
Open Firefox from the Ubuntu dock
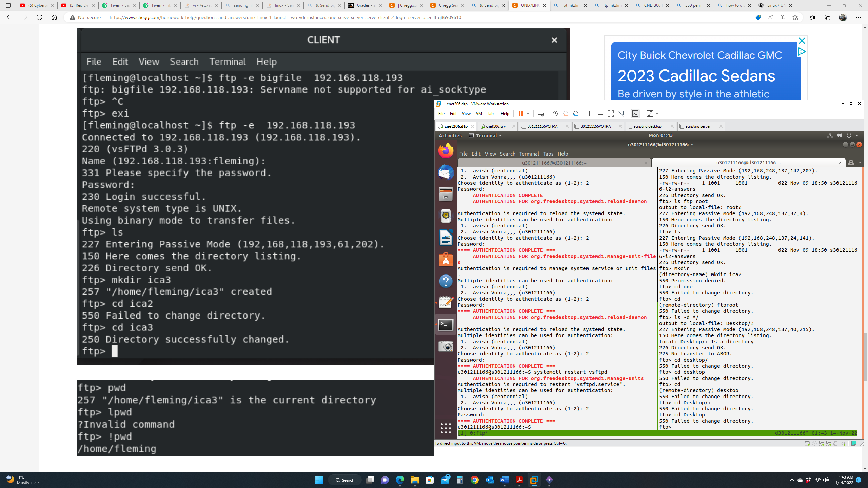pyautogui.click(x=446, y=150)
